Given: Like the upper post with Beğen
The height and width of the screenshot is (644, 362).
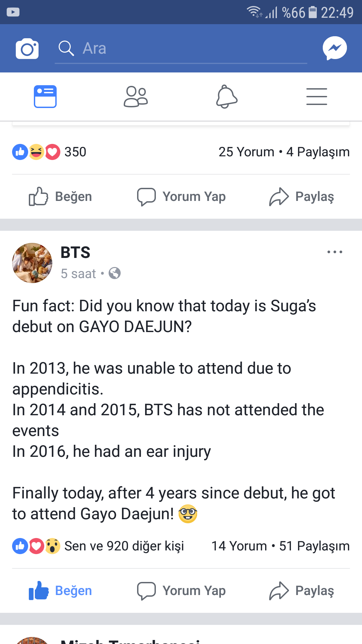Looking at the screenshot, I should point(61,197).
